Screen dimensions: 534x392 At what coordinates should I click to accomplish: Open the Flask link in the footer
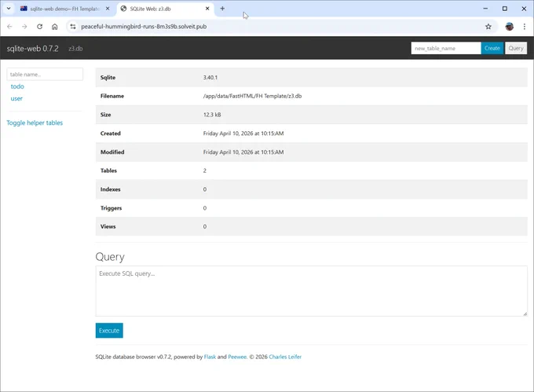pos(210,357)
